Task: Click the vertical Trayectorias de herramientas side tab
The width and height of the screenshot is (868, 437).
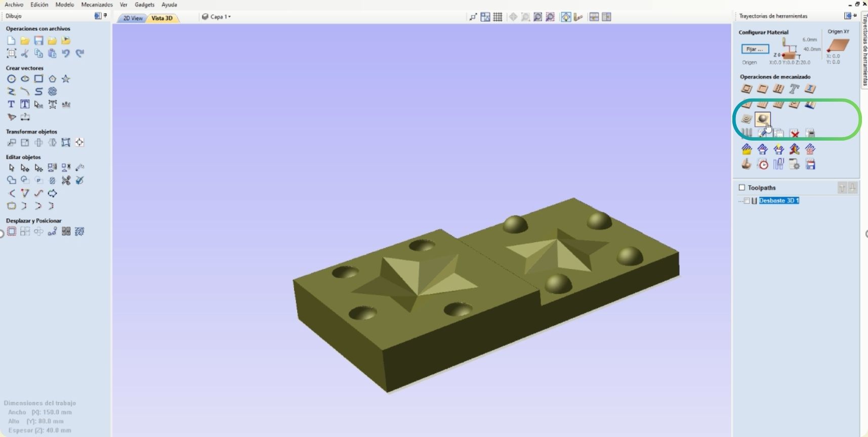Action: (x=864, y=50)
